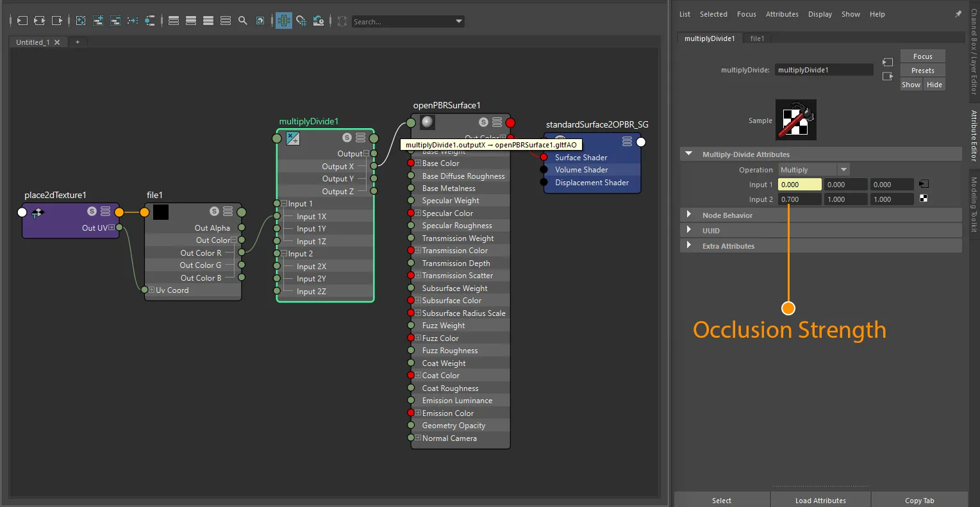
Task: Click the Graph Hierarchy dot-and-bracket toolbar icon
Action: tap(149, 21)
